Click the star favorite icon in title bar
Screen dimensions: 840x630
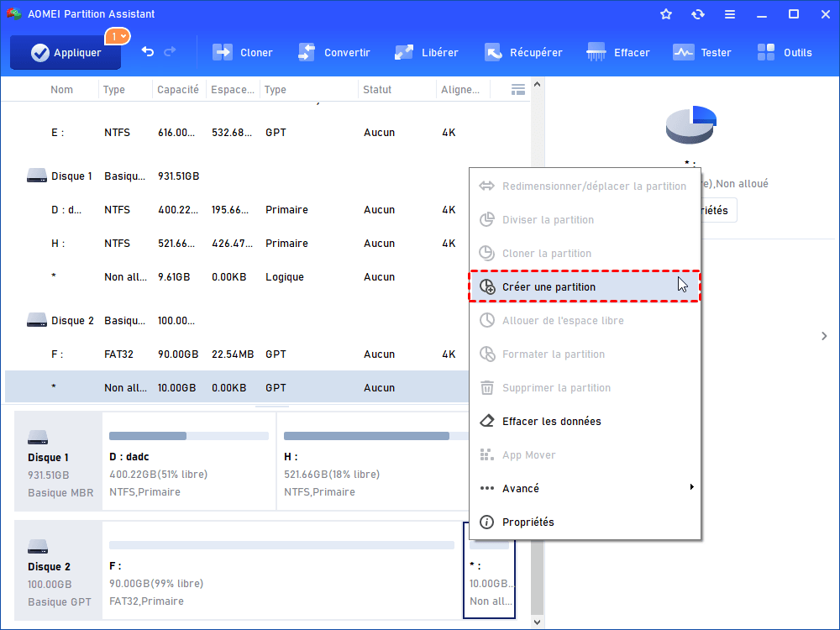coord(666,14)
